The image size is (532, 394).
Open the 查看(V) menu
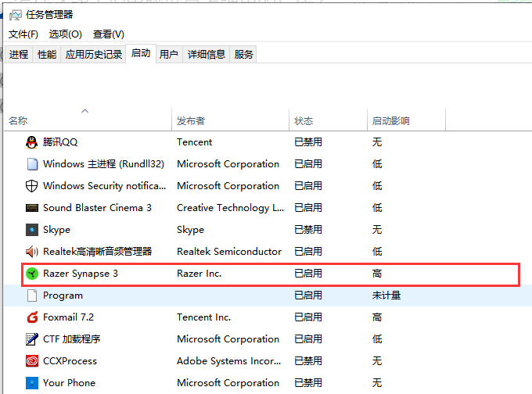point(108,34)
